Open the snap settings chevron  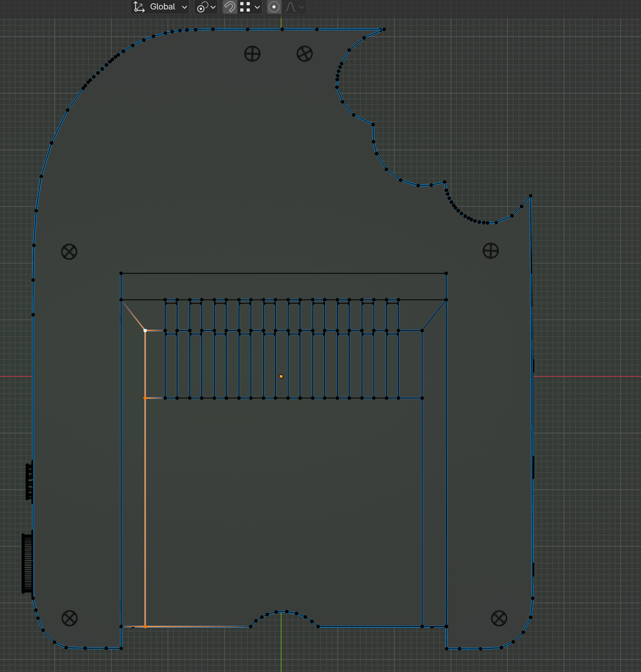click(257, 7)
